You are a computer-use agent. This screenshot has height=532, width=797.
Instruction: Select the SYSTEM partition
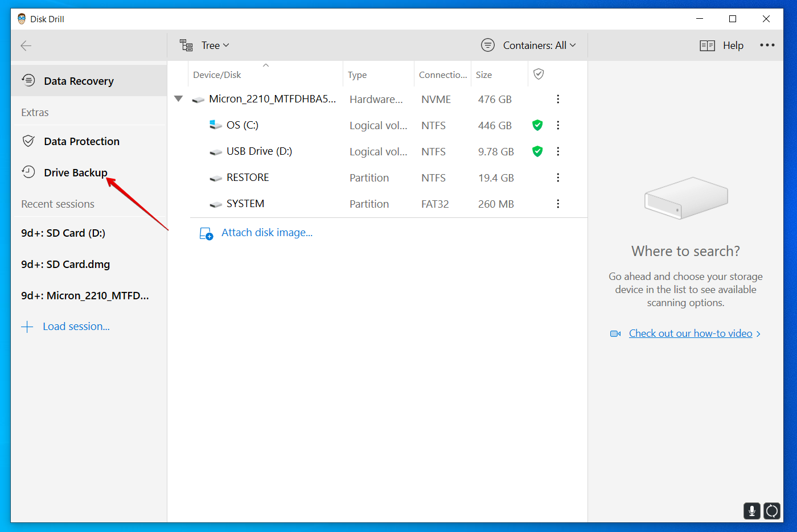click(x=245, y=204)
